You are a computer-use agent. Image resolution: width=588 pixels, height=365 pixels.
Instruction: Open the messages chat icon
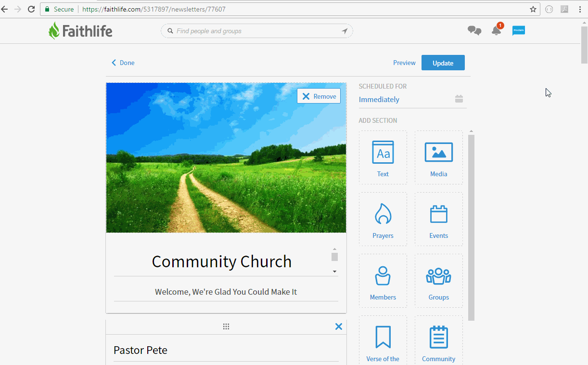click(474, 31)
